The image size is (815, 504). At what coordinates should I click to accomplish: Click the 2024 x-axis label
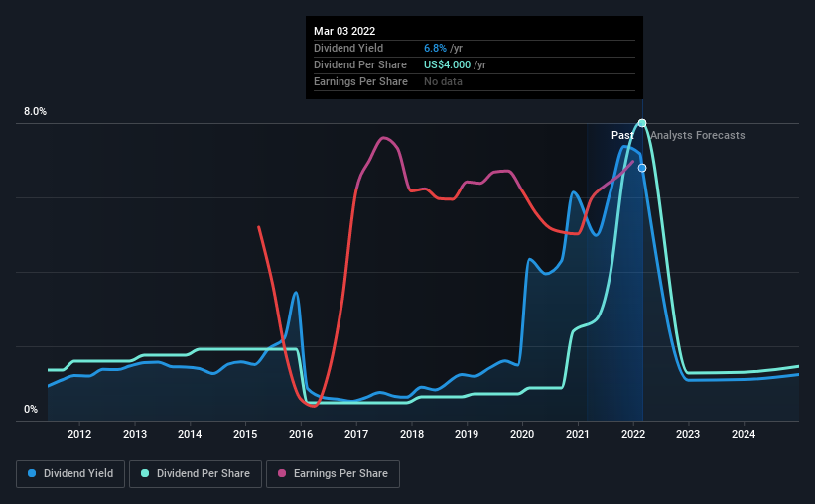point(744,434)
